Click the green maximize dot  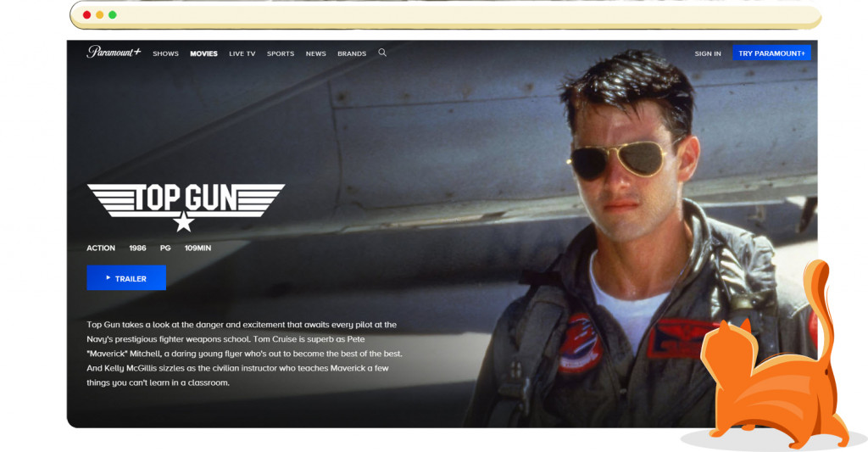(x=113, y=15)
